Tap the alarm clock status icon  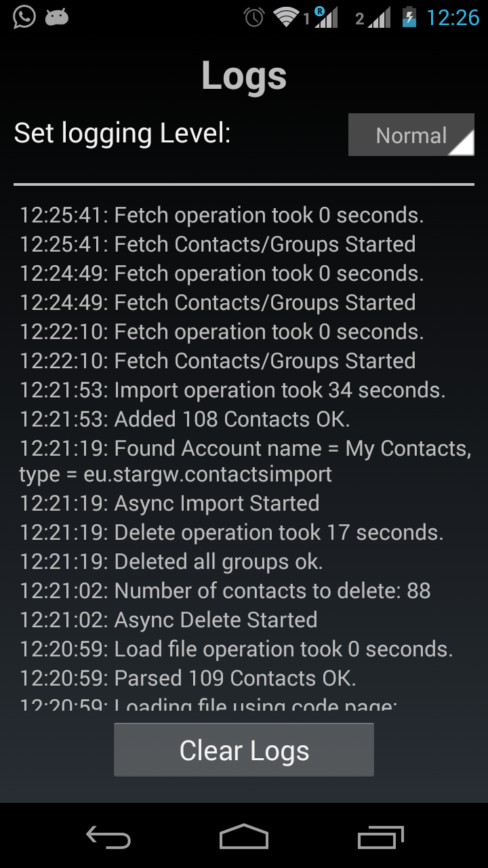[x=254, y=17]
